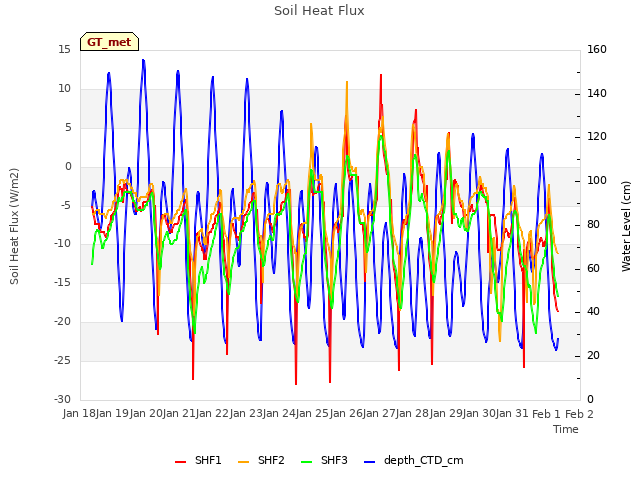Click the orange SHF2 legend swatch

(x=243, y=462)
